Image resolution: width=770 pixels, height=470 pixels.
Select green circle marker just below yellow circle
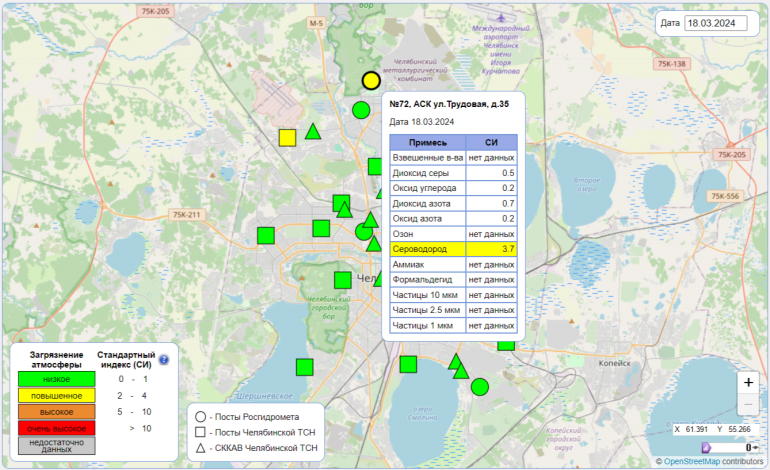[x=361, y=110]
